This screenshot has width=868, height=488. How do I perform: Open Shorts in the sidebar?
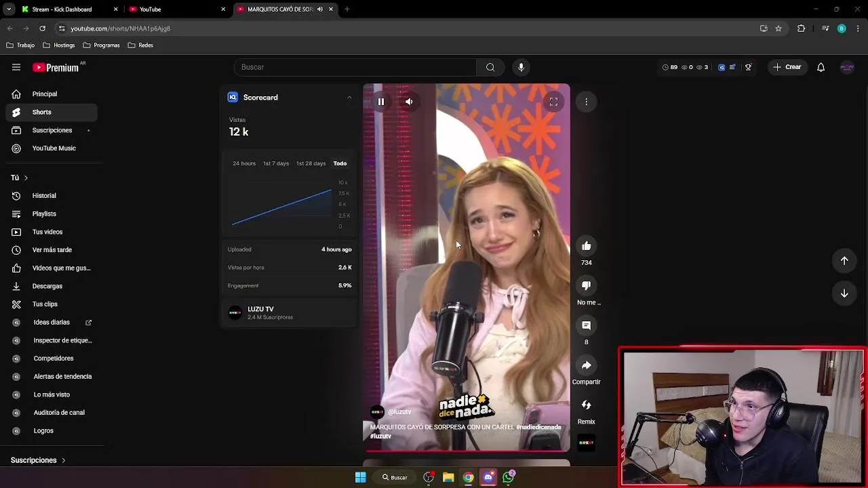coord(52,112)
